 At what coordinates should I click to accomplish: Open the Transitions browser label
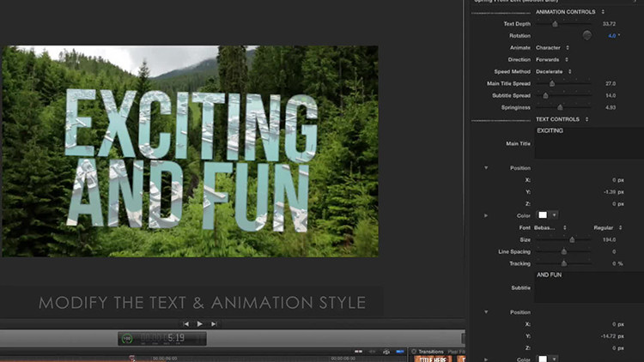click(x=431, y=352)
